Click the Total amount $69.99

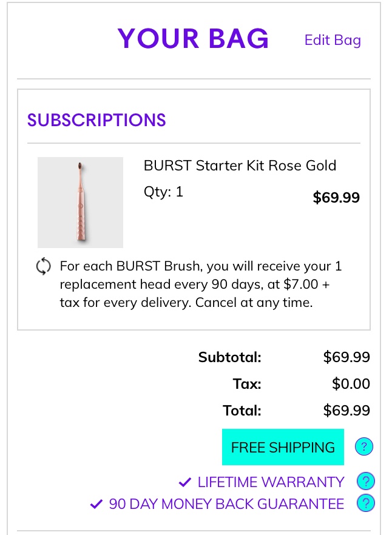(x=346, y=410)
